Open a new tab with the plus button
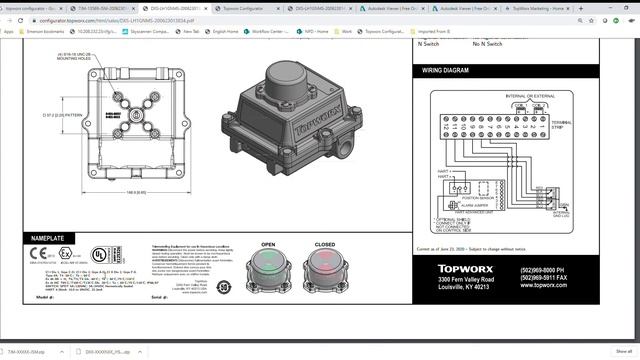Screen dimensions: 640x360 [581, 8]
